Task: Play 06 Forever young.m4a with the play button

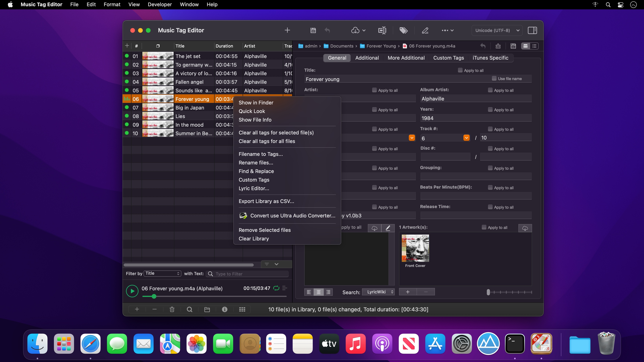Action: [x=132, y=291]
